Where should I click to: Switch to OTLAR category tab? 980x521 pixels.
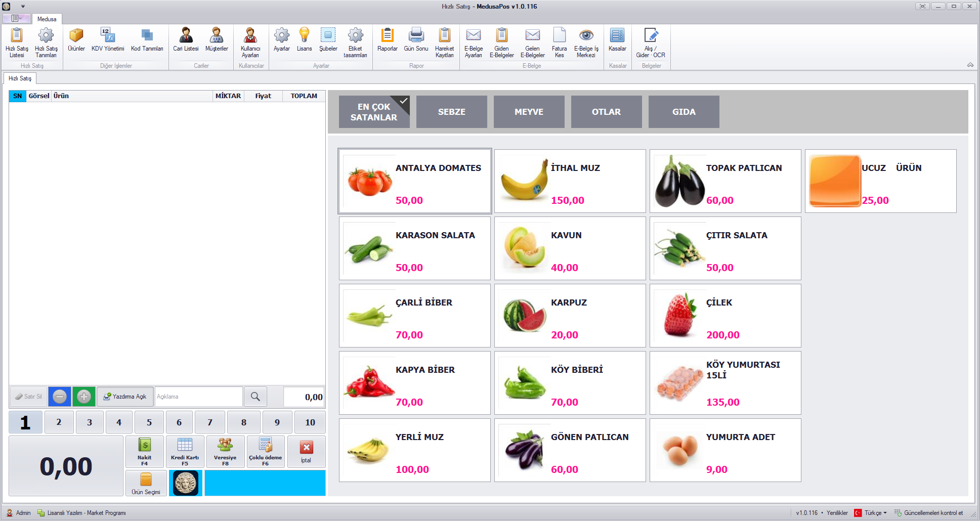[x=606, y=112]
